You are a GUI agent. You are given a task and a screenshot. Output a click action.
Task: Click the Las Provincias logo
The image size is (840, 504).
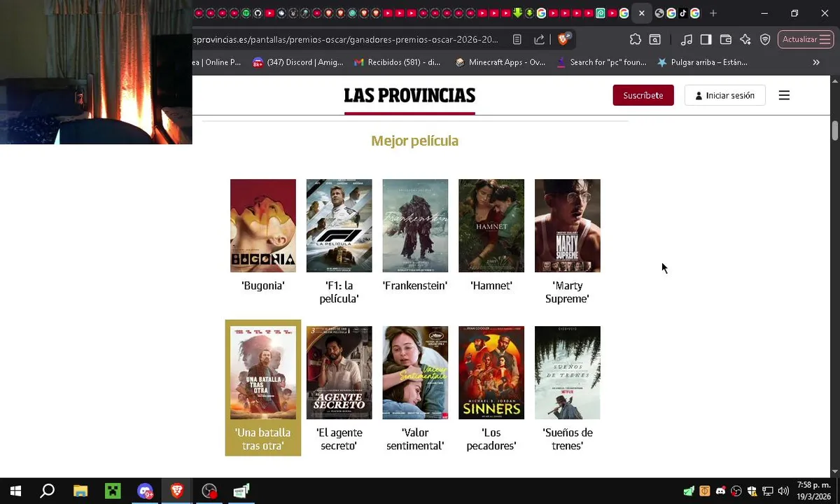tap(409, 95)
